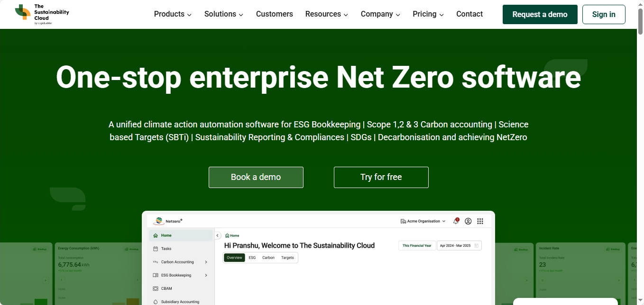This screenshot has width=644, height=305.
Task: Switch to the Carbon tab
Action: [268, 258]
